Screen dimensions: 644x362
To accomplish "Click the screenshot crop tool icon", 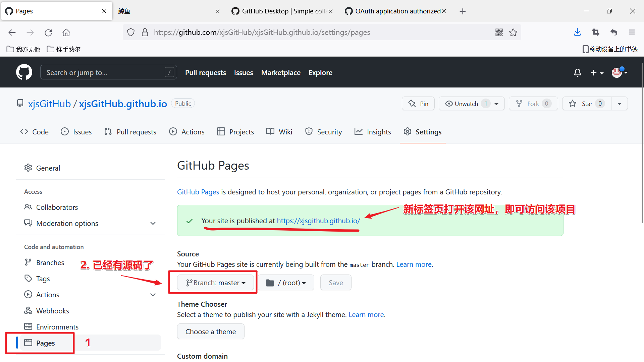I will click(x=595, y=33).
